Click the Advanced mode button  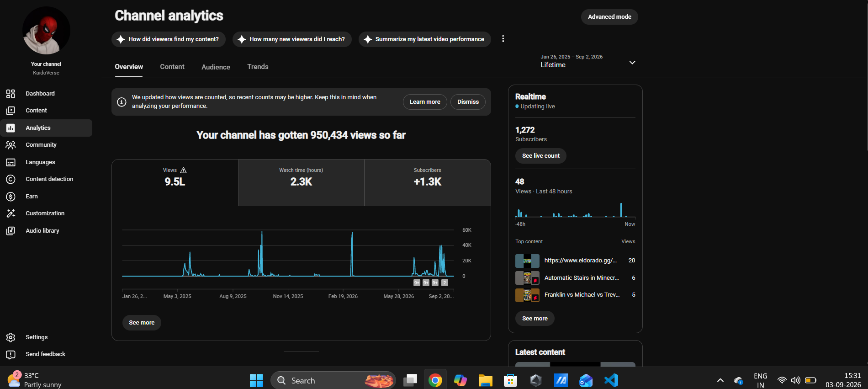609,17
